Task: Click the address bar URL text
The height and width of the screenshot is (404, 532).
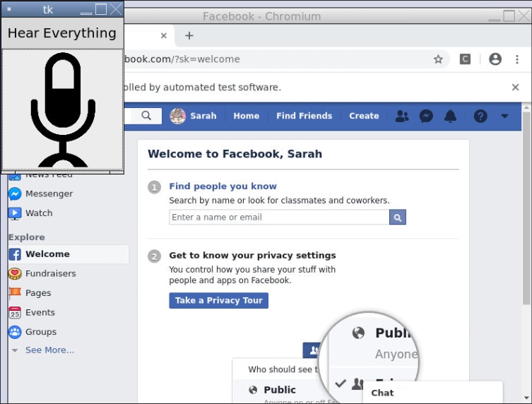Action: click(x=182, y=59)
